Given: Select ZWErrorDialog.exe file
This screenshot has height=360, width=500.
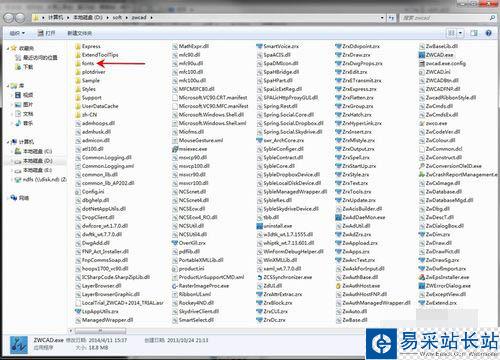Looking at the screenshot, I should pyautogui.click(x=445, y=286).
